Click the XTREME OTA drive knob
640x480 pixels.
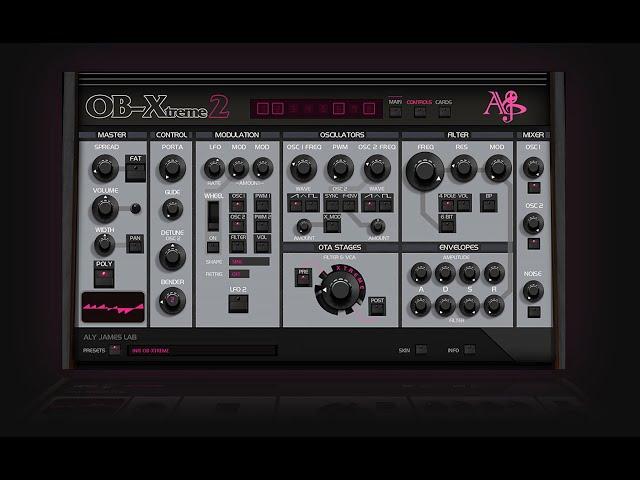(x=340, y=290)
